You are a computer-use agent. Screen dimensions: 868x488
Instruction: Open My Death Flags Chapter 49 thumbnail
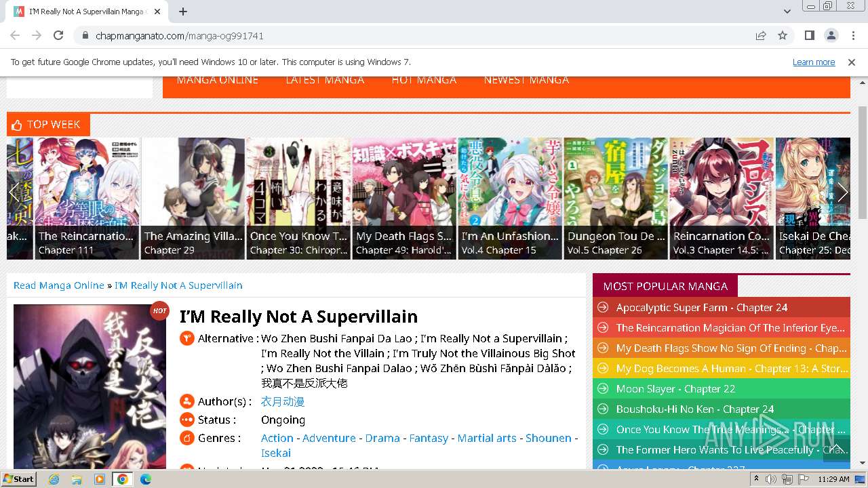click(x=404, y=199)
